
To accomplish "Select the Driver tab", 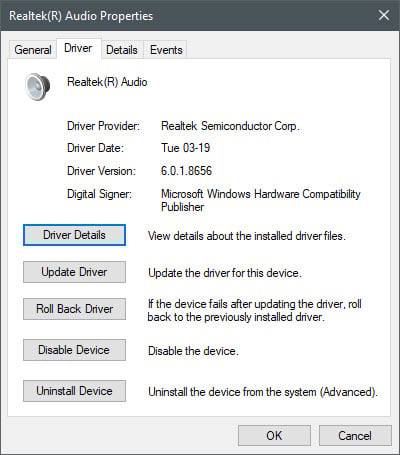I will coord(78,49).
